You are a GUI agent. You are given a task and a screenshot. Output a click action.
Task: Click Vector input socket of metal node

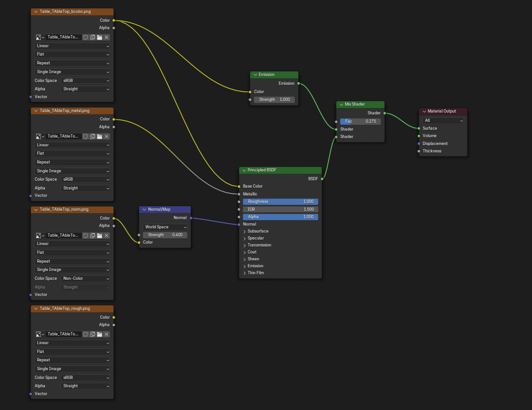point(31,196)
